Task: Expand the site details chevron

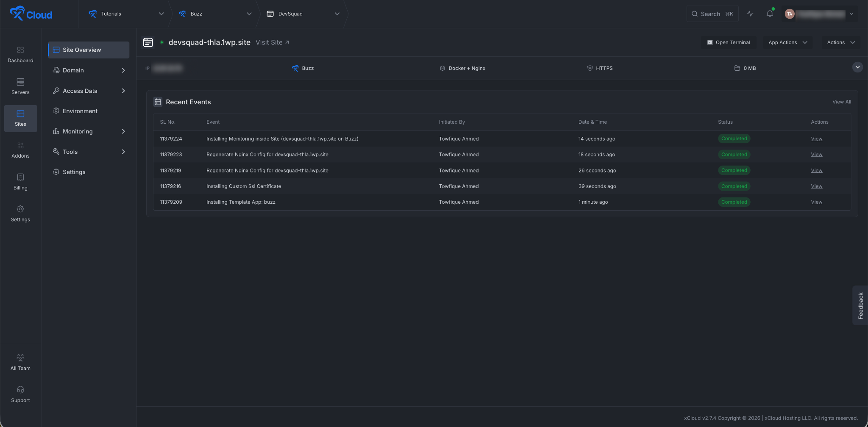Action: (x=857, y=67)
